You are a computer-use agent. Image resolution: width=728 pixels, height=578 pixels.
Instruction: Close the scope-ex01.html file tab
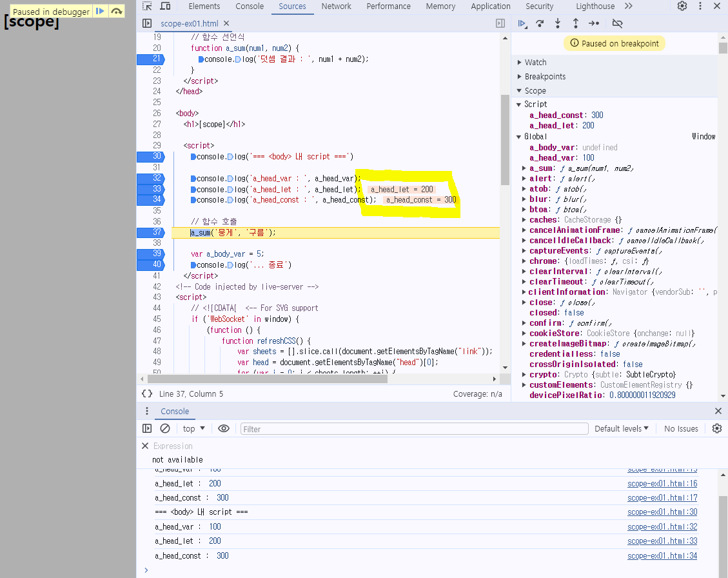[x=226, y=23]
